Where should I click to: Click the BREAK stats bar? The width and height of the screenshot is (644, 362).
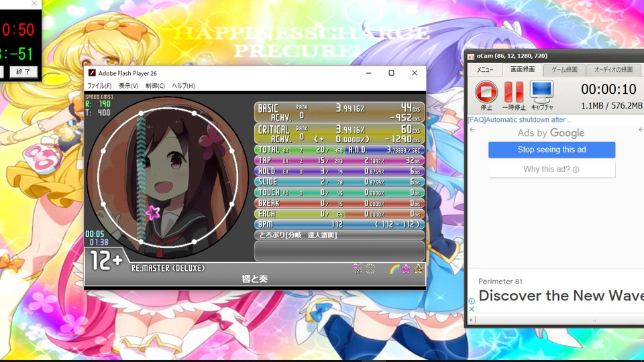tap(339, 203)
